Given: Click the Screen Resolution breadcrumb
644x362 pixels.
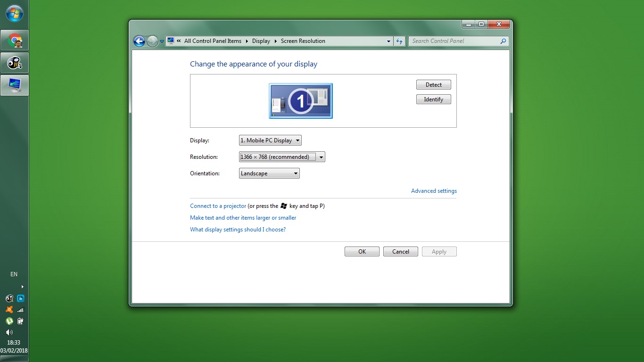Looking at the screenshot, I should pos(303,41).
